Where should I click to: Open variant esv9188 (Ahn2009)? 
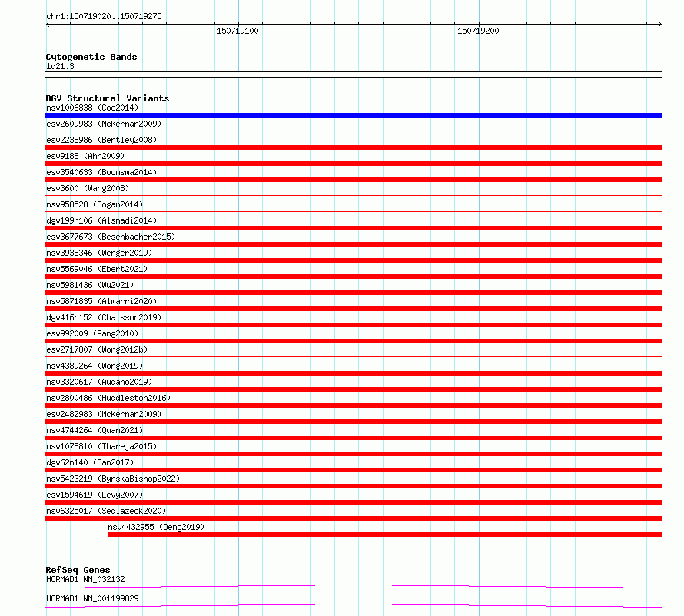(x=85, y=156)
